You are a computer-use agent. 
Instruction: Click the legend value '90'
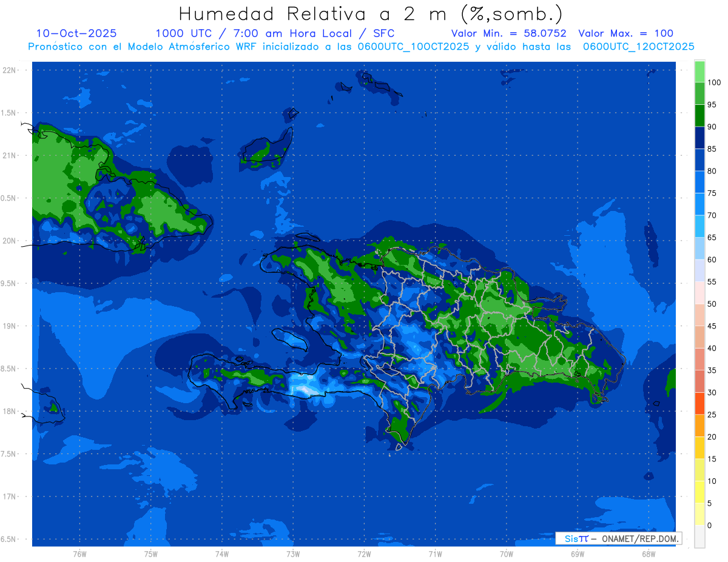[712, 127]
